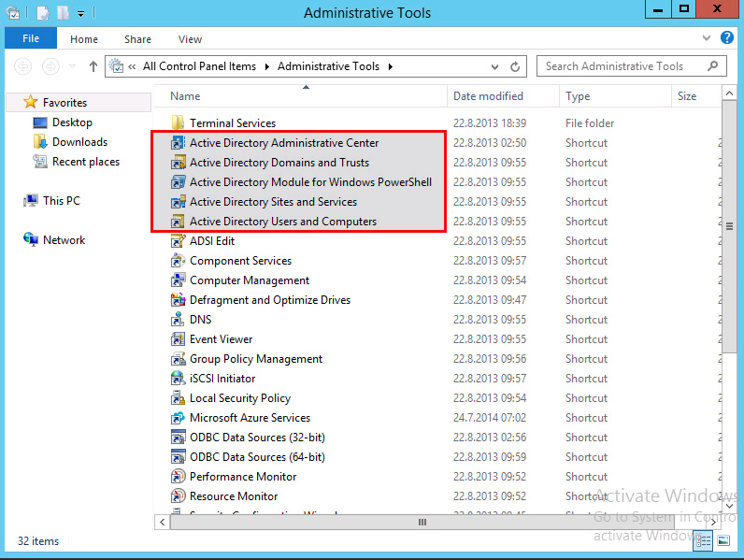Select Favorites in the navigation pane
744x560 pixels.
tap(65, 103)
